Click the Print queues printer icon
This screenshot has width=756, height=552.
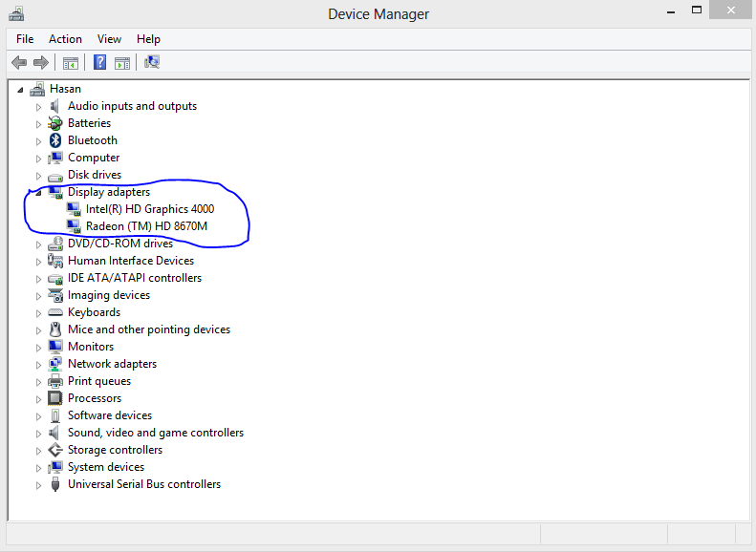[55, 381]
